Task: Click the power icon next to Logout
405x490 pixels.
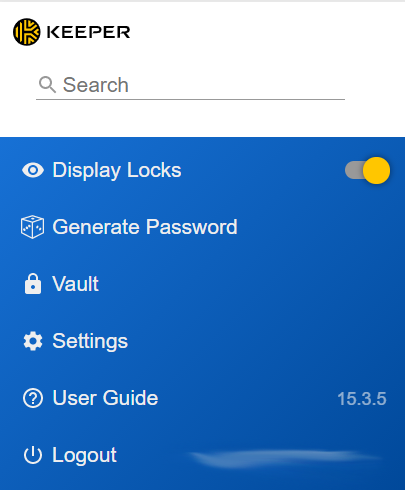Action: point(33,455)
